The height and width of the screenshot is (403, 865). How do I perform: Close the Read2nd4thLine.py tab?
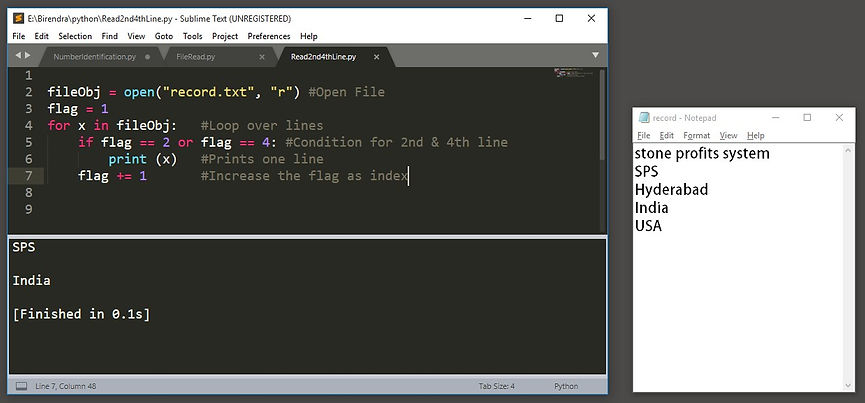(x=376, y=57)
